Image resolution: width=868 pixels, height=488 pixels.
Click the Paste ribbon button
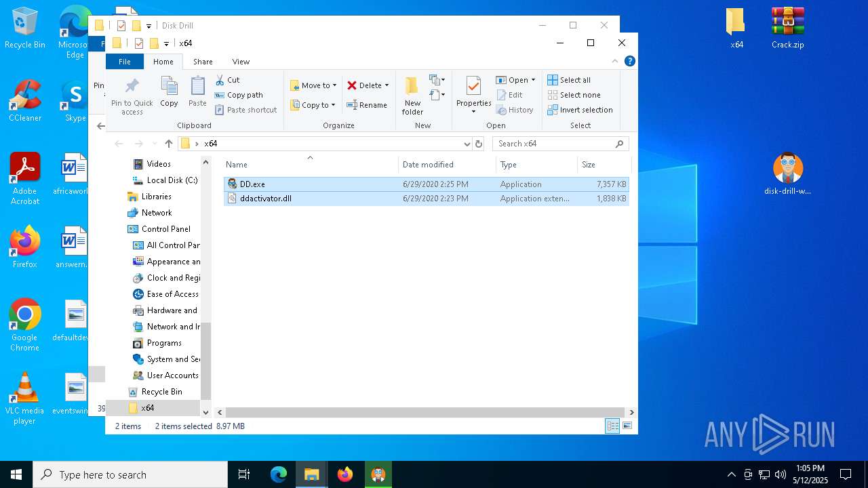pyautogui.click(x=197, y=92)
